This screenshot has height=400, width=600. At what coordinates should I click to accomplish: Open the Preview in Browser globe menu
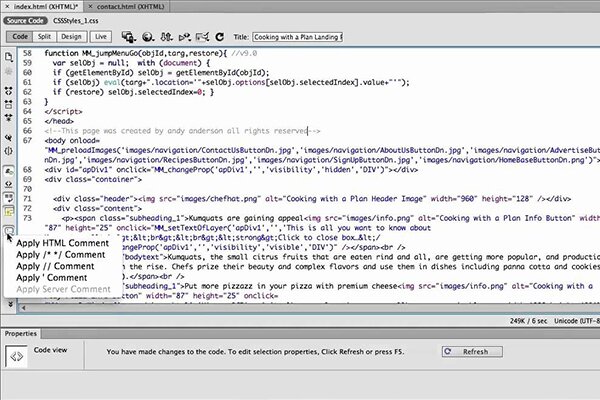pyautogui.click(x=148, y=37)
